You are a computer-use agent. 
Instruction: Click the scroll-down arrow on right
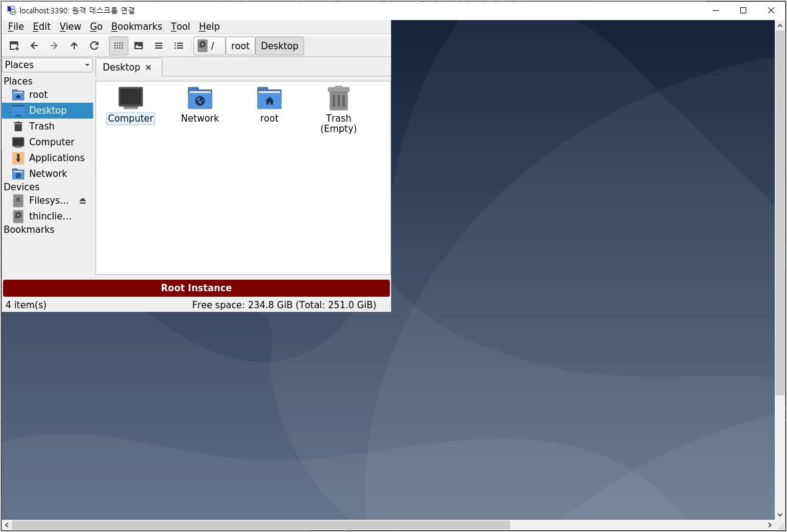click(x=780, y=515)
